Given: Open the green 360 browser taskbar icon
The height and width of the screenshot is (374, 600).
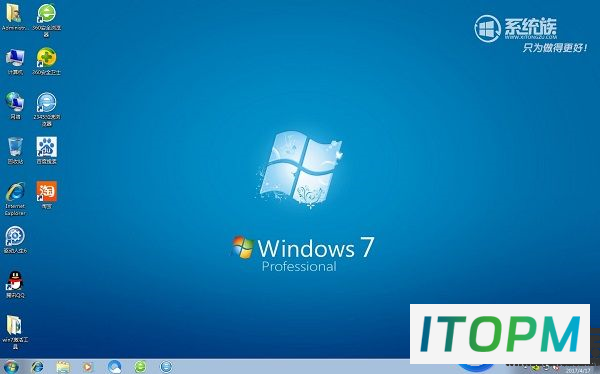Looking at the screenshot, I should pyautogui.click(x=140, y=367).
